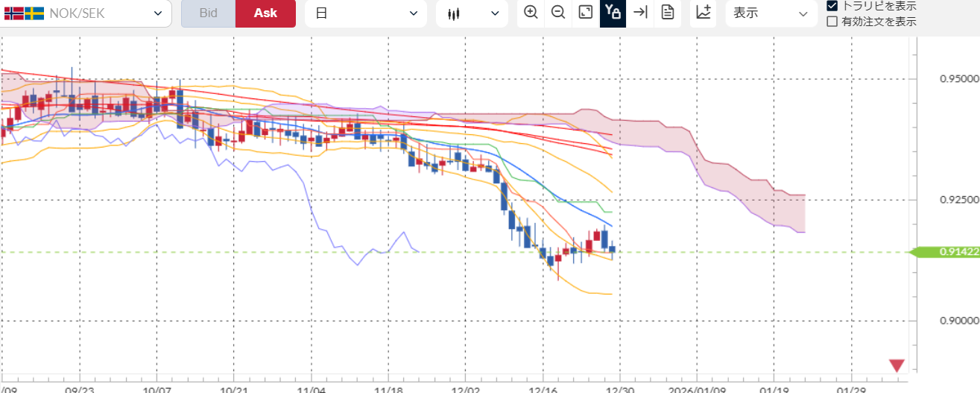Jump to latest candle arrow icon
The height and width of the screenshot is (393, 980).
[x=639, y=13]
